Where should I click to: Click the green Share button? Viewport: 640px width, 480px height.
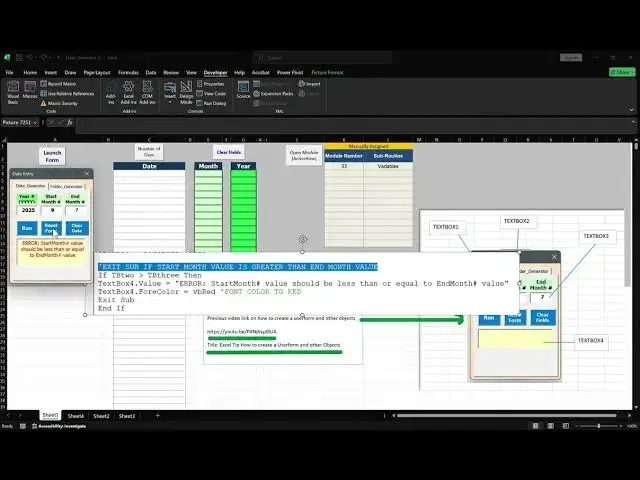(622, 72)
